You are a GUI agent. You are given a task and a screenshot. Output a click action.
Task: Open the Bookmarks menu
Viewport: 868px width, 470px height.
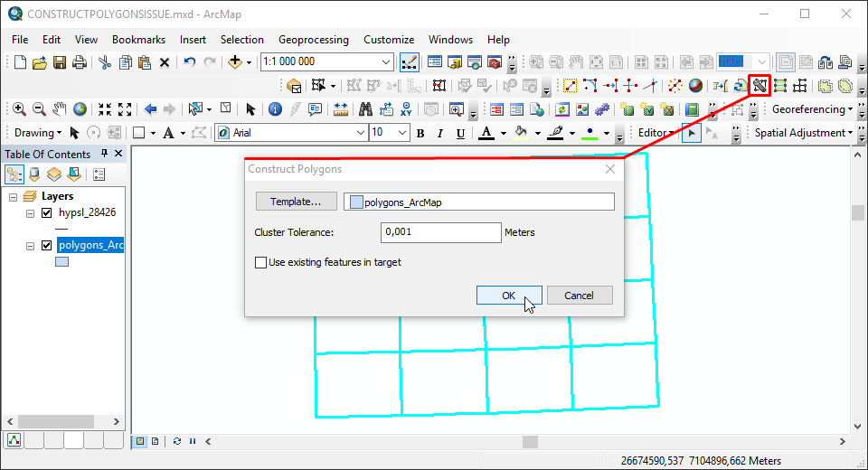(138, 40)
